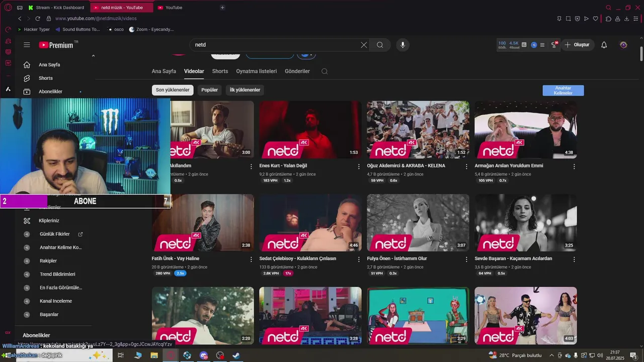Open the Fulya Önen İstirhamım Olur thumbnail
Viewport: 644px width, 362px height.
418,223
